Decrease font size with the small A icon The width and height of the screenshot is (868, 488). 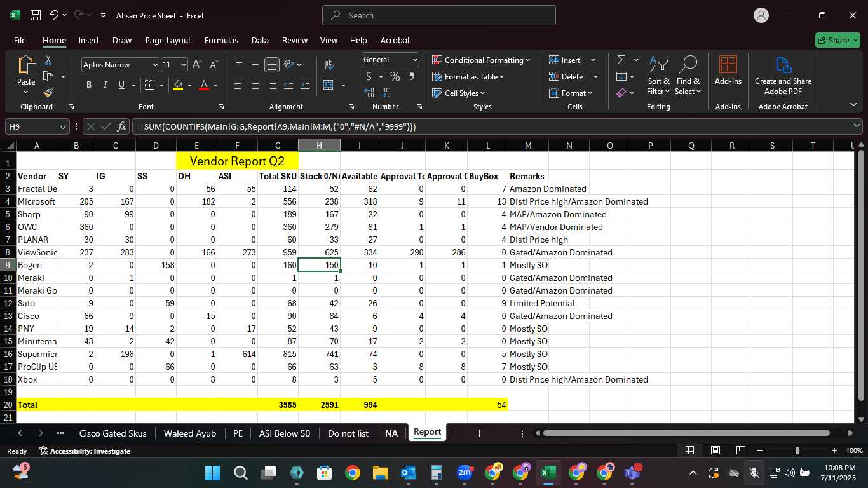[x=214, y=65]
